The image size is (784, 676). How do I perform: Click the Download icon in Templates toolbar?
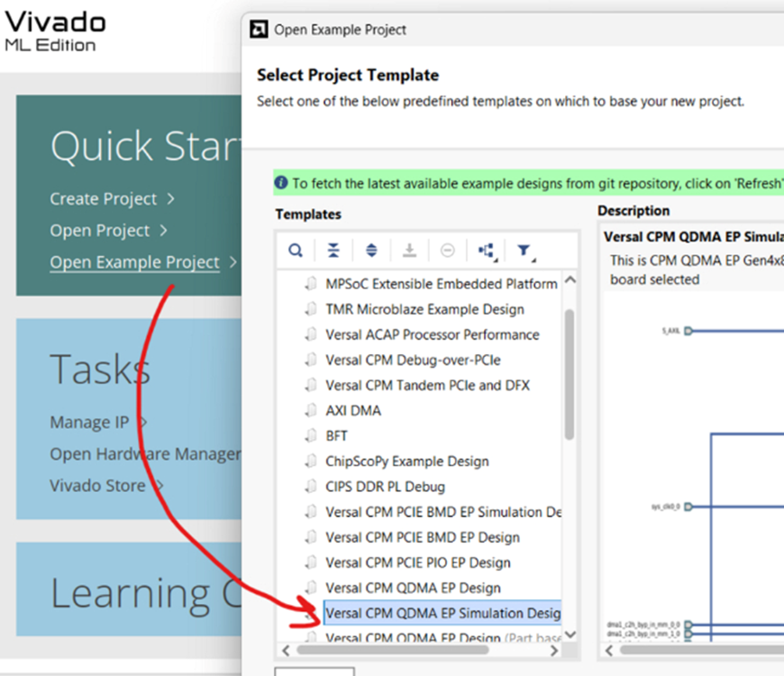point(409,250)
